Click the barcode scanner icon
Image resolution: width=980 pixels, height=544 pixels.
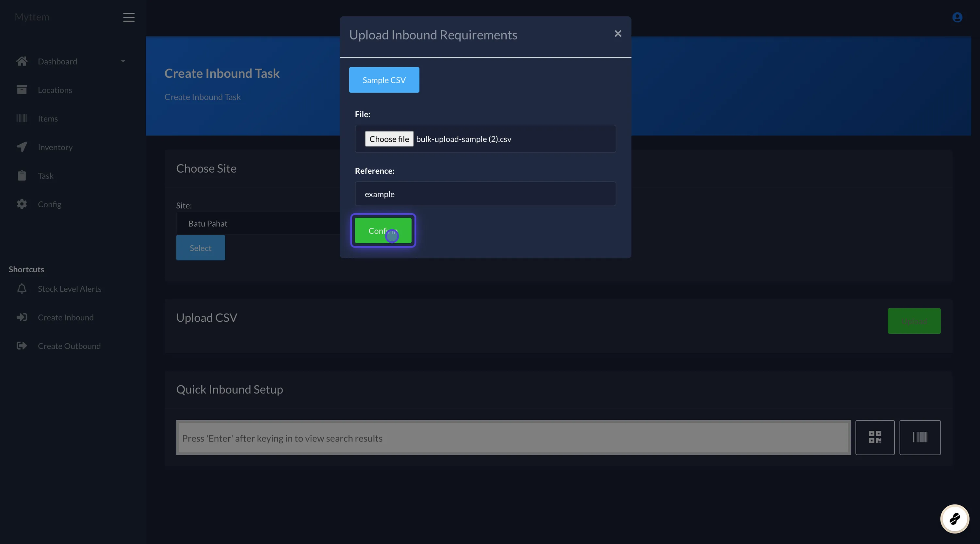click(920, 437)
